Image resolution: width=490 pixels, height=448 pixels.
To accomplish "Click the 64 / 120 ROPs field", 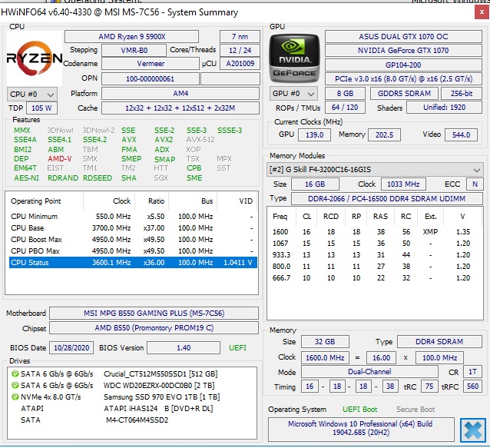I will 345,108.
